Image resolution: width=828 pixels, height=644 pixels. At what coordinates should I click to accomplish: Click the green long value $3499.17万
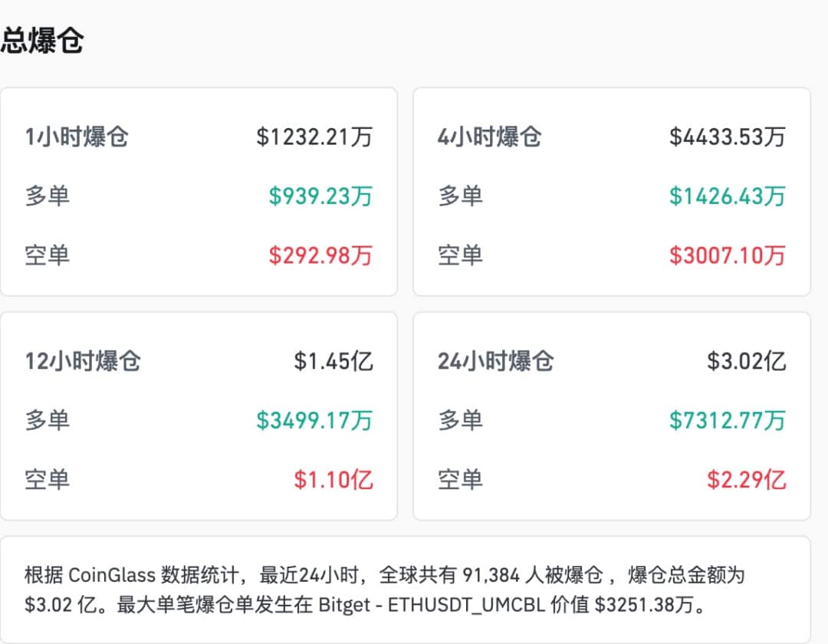click(x=314, y=420)
